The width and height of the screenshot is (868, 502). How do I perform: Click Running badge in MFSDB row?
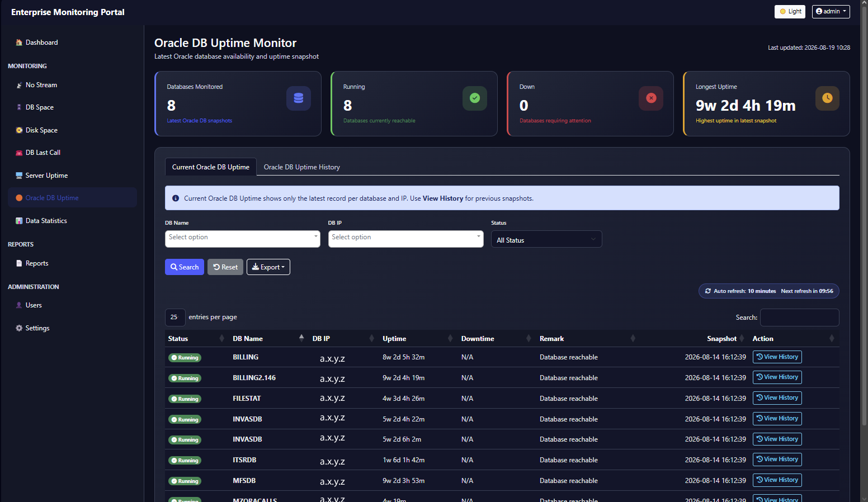pos(185,481)
